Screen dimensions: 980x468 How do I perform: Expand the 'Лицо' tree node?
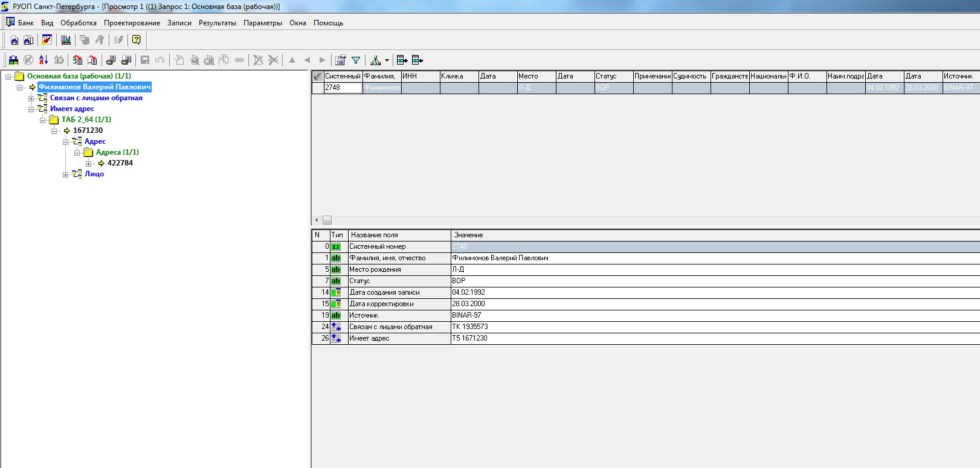click(65, 175)
